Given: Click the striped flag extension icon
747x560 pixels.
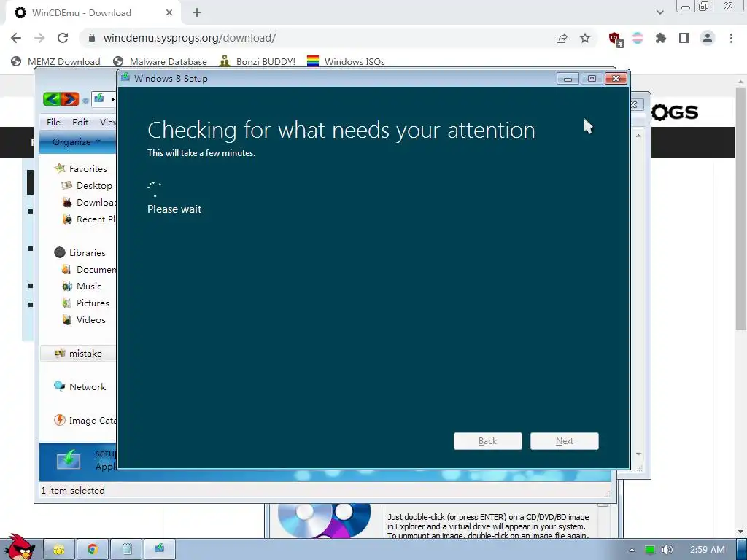Looking at the screenshot, I should pyautogui.click(x=638, y=38).
